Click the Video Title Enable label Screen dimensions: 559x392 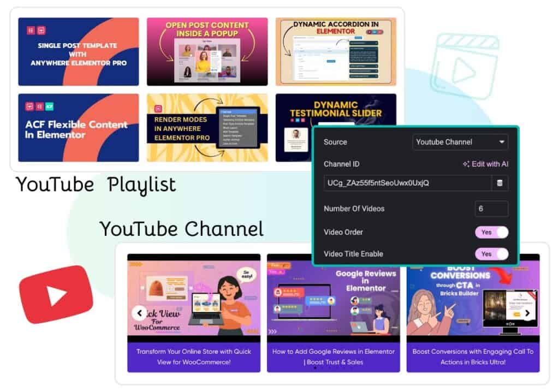click(353, 254)
